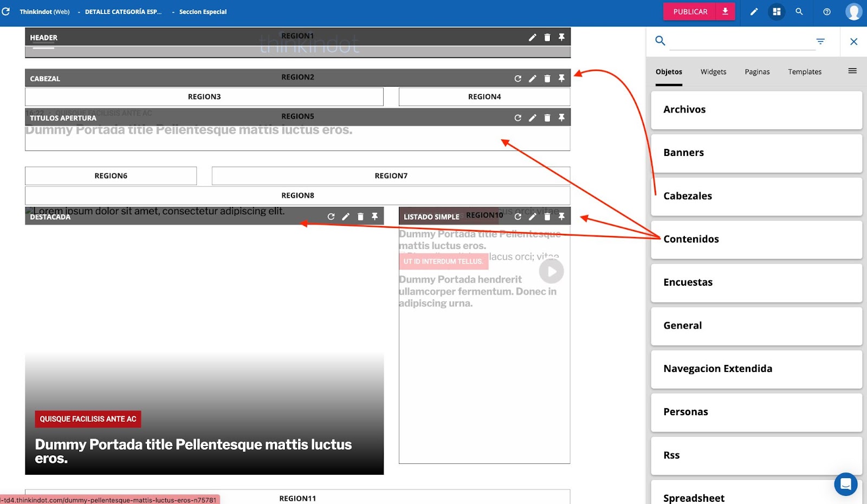867x504 pixels.
Task: Edit the DESTACADA block with pencil icon
Action: 346,217
